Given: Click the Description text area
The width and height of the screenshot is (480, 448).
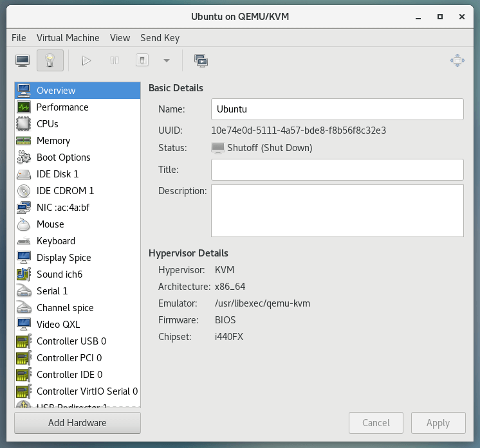Looking at the screenshot, I should pos(337,211).
